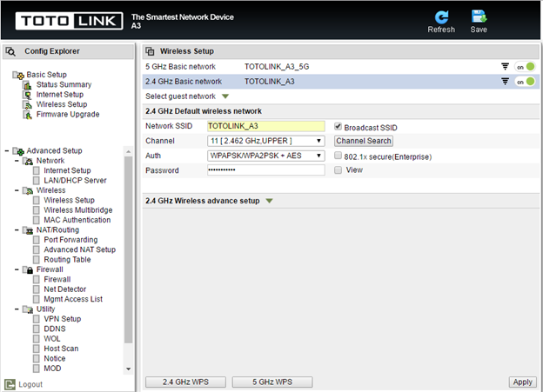This screenshot has width=543, height=392.
Task: Open the MOD page
Action: [x=52, y=369]
